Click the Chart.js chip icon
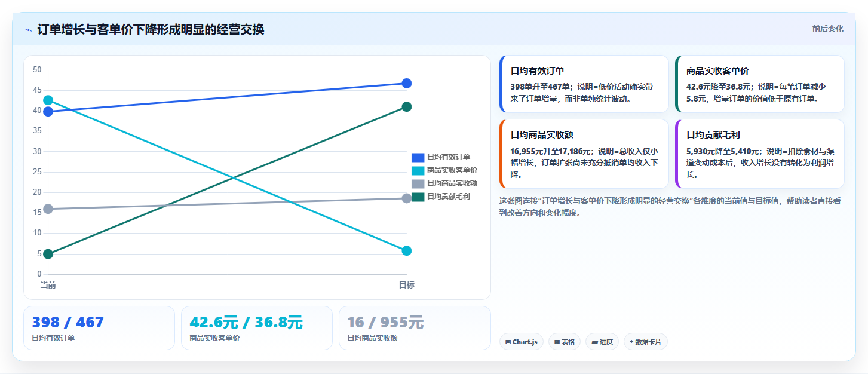The height and width of the screenshot is (374, 868). tap(508, 342)
